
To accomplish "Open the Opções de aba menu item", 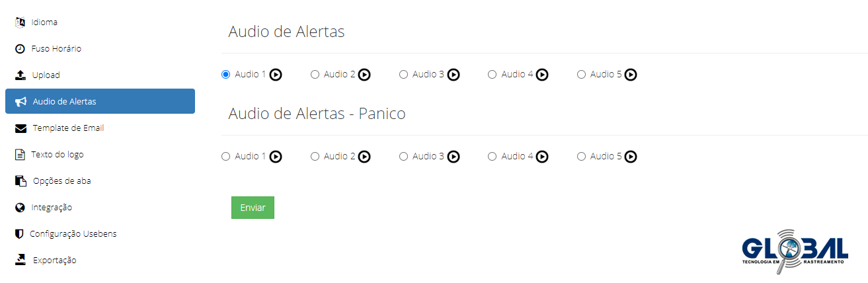I will tap(61, 181).
